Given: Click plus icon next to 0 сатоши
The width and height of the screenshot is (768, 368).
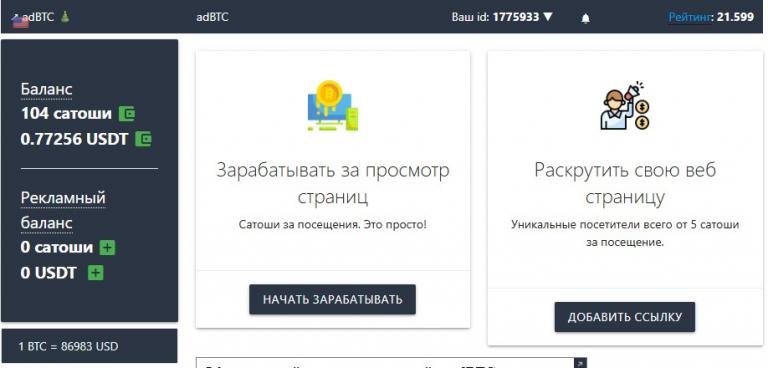Looking at the screenshot, I should 107,247.
